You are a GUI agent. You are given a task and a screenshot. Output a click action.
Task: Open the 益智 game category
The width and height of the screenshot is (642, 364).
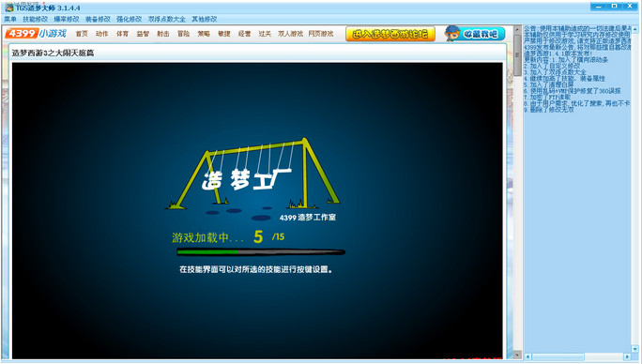pos(143,34)
